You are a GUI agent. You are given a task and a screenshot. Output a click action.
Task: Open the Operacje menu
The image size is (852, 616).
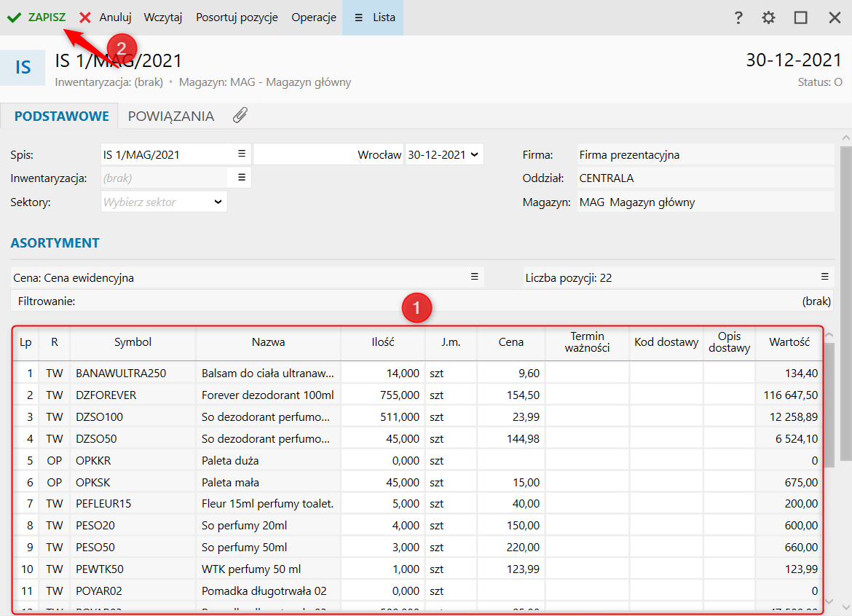point(314,17)
